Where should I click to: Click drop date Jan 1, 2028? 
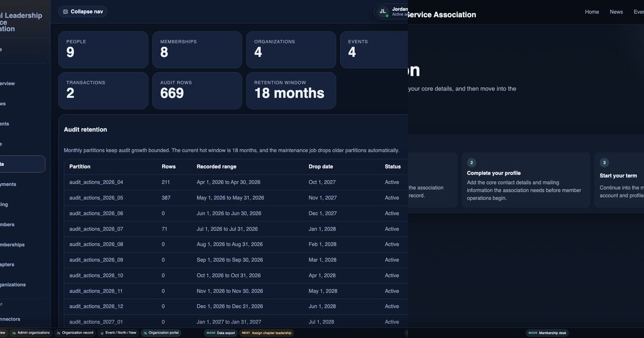point(323,229)
